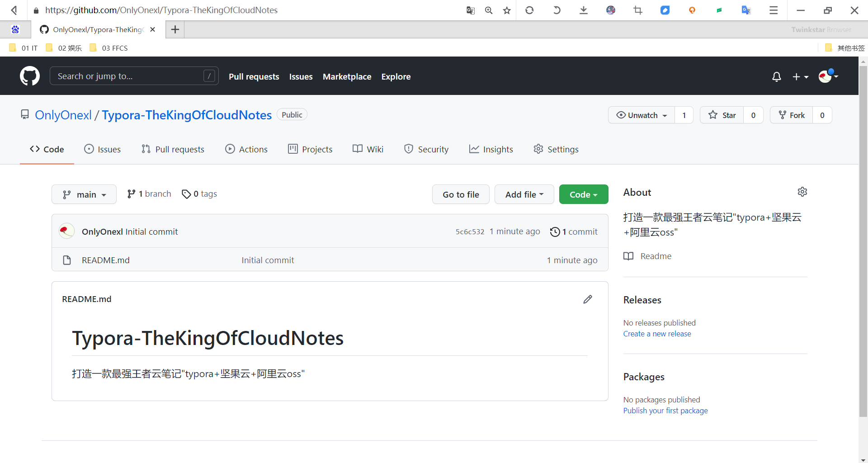Reload page with refresh icon

[529, 10]
